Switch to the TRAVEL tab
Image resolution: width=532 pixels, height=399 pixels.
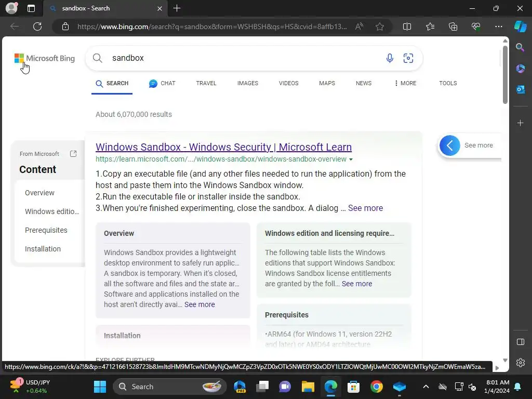click(x=206, y=83)
